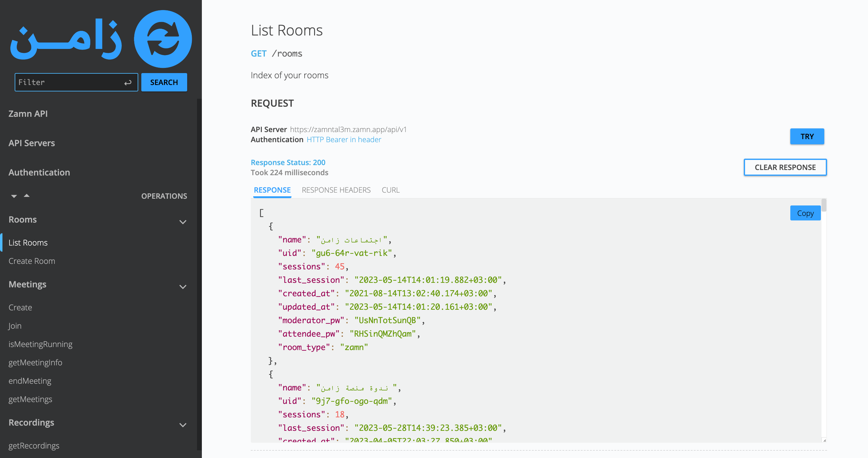
Task: Select getMeetings operation
Action: coord(30,399)
